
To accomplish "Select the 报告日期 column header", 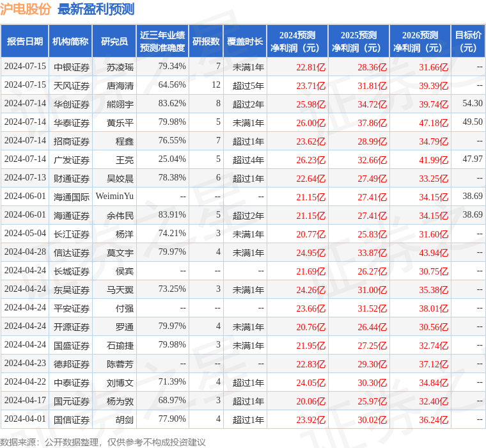I will (24, 41).
